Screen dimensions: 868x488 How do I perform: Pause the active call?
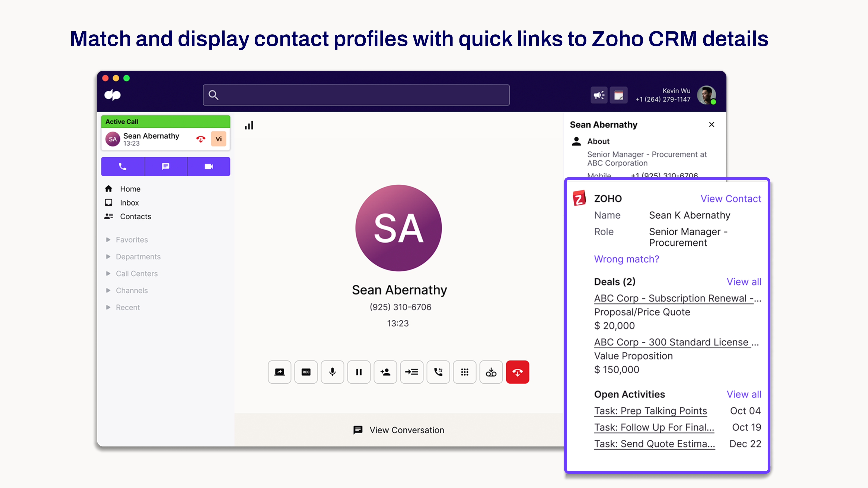(x=359, y=372)
